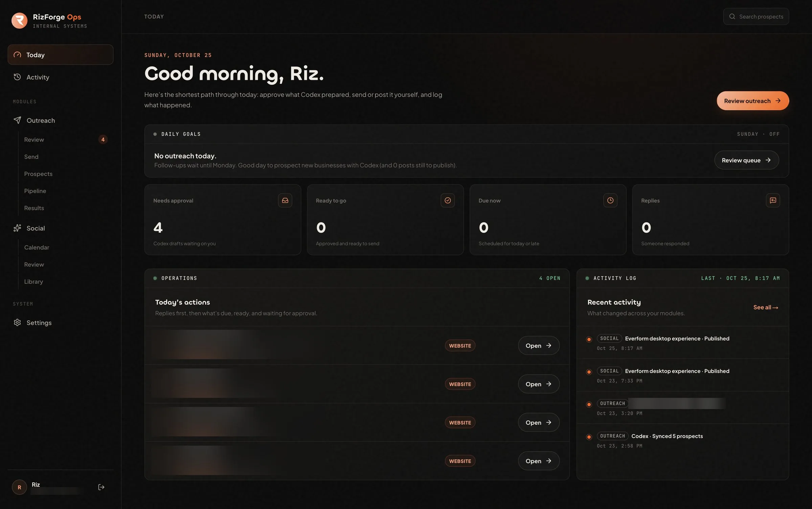Click the WEBSITE tag in the last action row
The image size is (812, 509).
pos(460,461)
